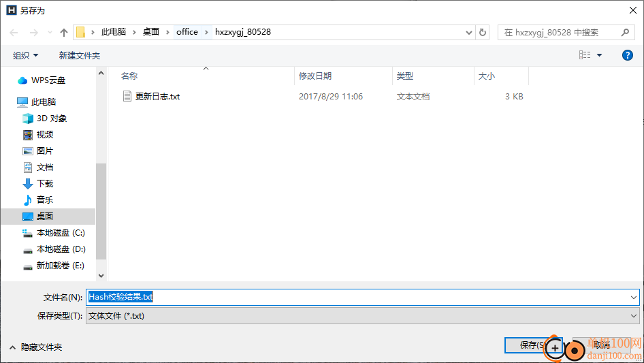Expand chevron after 桌面 breadcrumb
644x363 pixels.
tap(167, 32)
